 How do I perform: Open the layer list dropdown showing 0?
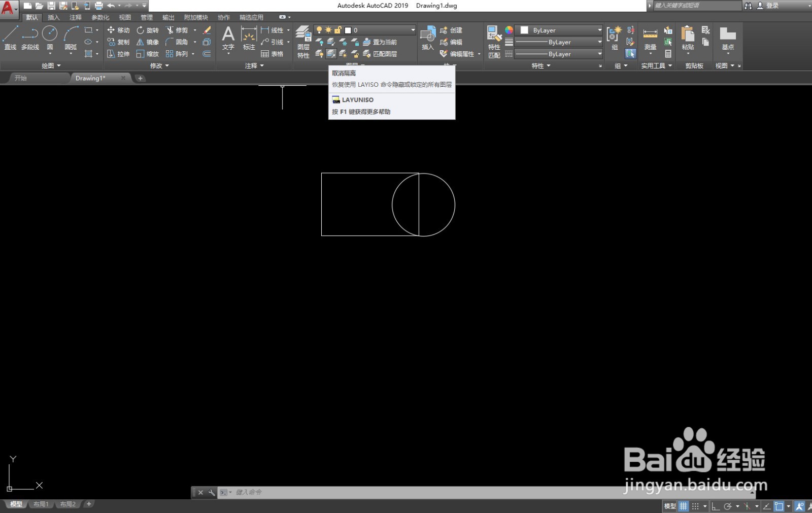pyautogui.click(x=365, y=30)
